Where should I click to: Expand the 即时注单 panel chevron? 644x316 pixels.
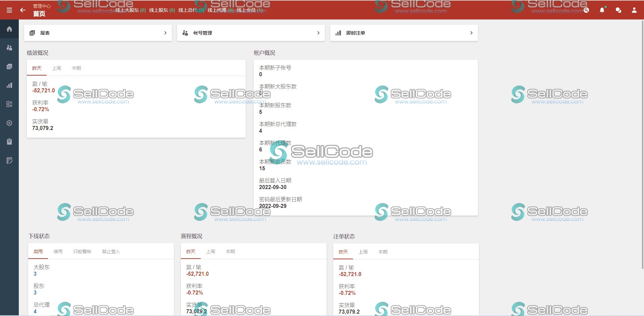click(x=471, y=33)
